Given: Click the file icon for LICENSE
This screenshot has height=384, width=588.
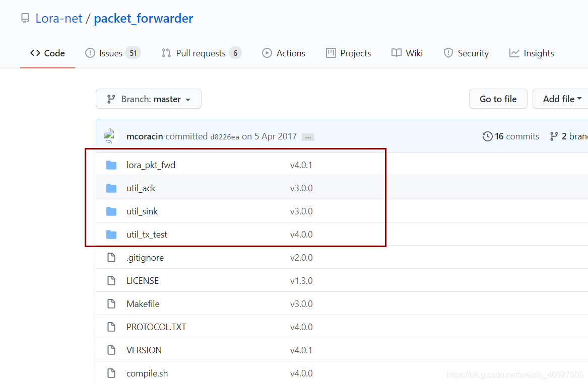Looking at the screenshot, I should (x=111, y=281).
